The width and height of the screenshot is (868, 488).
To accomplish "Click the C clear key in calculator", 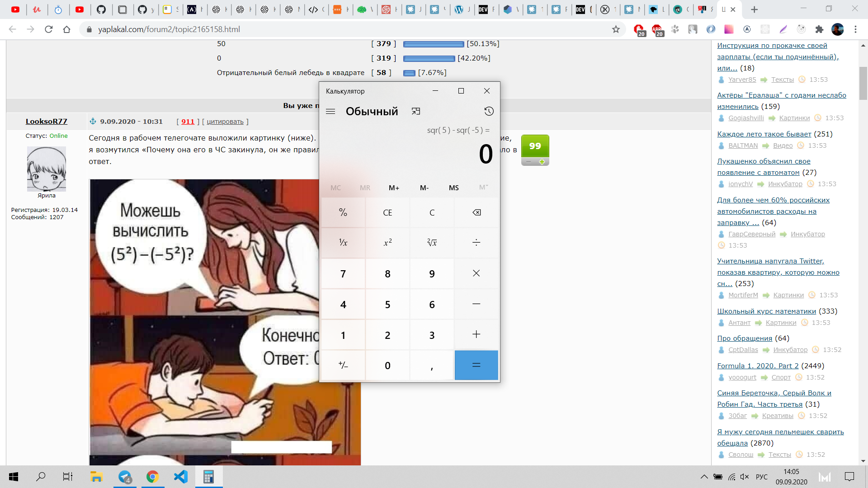I will click(432, 212).
